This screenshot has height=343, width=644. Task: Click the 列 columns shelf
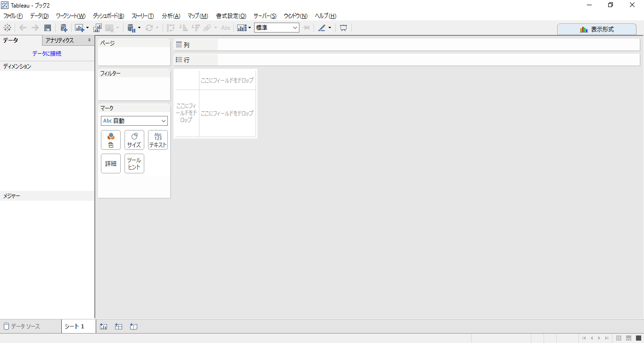pos(407,45)
